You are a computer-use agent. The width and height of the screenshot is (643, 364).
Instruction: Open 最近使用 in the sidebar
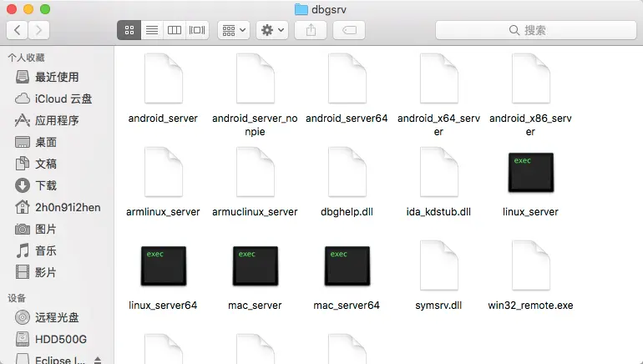57,77
